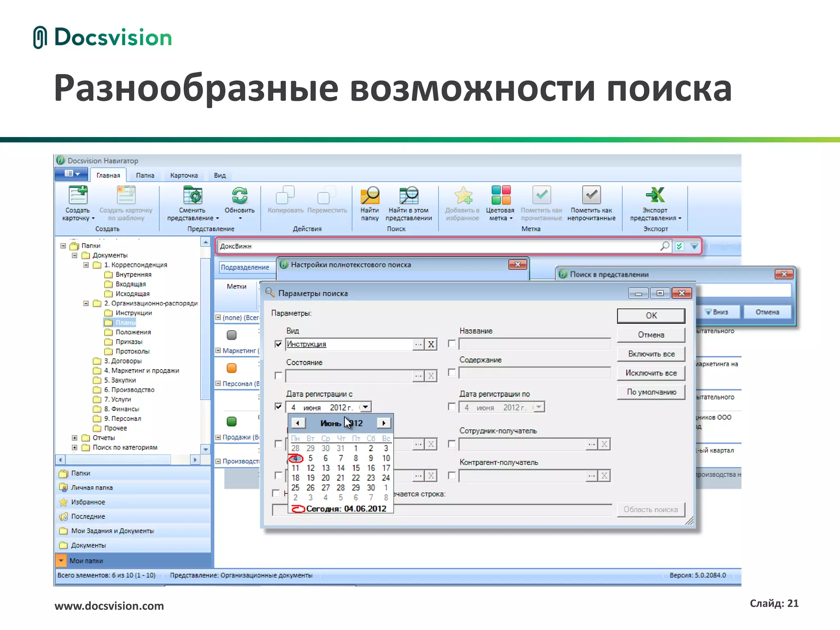This screenshot has height=630, width=840.
Task: Open the application menu button
Action: (x=72, y=174)
